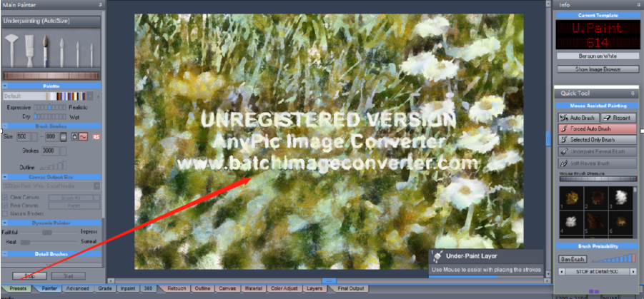644x299 pixels.
Task: Toggle the Clear Canvas checkbox
Action: 5,197
